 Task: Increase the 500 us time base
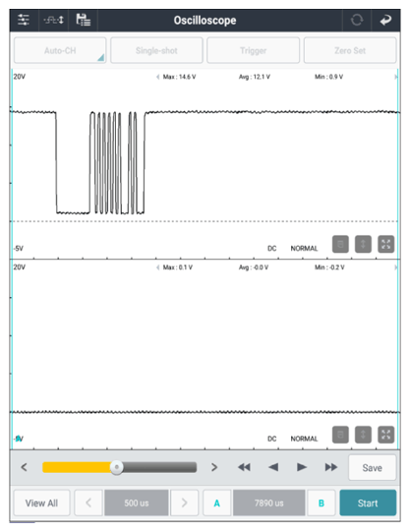184,502
